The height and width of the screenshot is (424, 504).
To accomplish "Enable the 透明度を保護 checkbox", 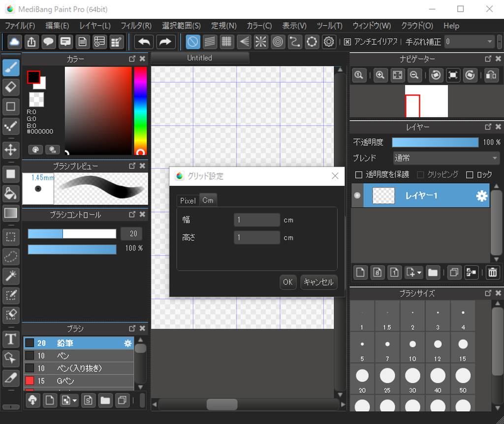I will click(359, 175).
